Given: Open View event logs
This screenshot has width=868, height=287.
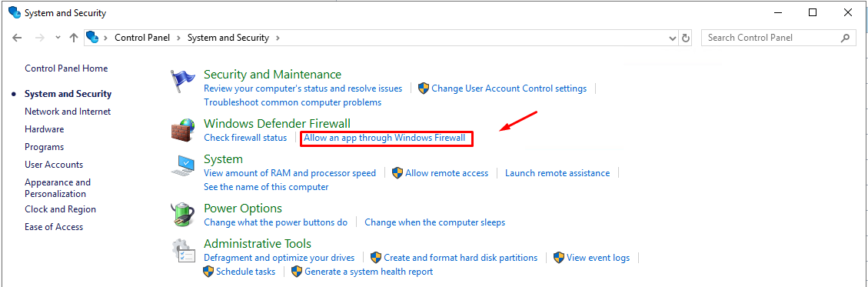Looking at the screenshot, I should 598,258.
